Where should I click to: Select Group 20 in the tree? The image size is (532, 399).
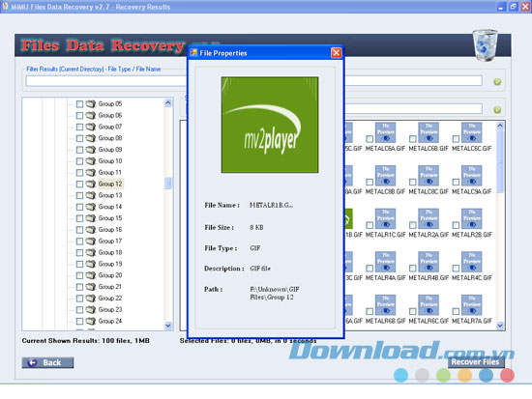[110, 275]
